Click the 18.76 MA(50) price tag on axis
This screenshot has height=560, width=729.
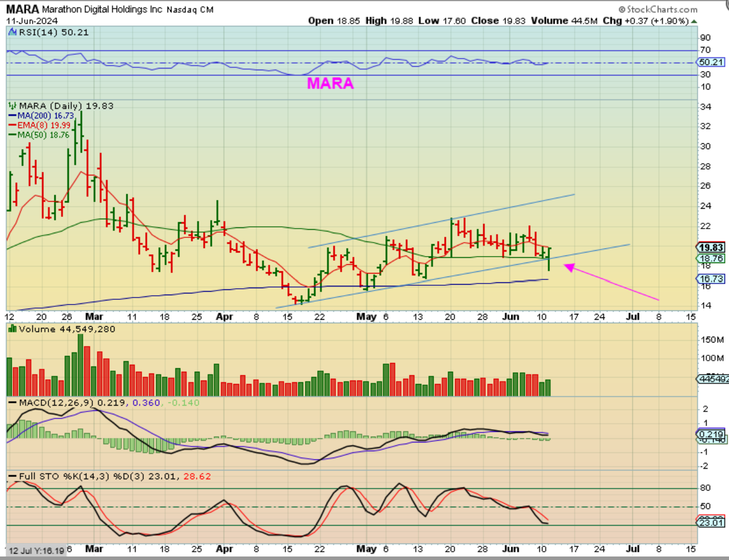pos(711,258)
